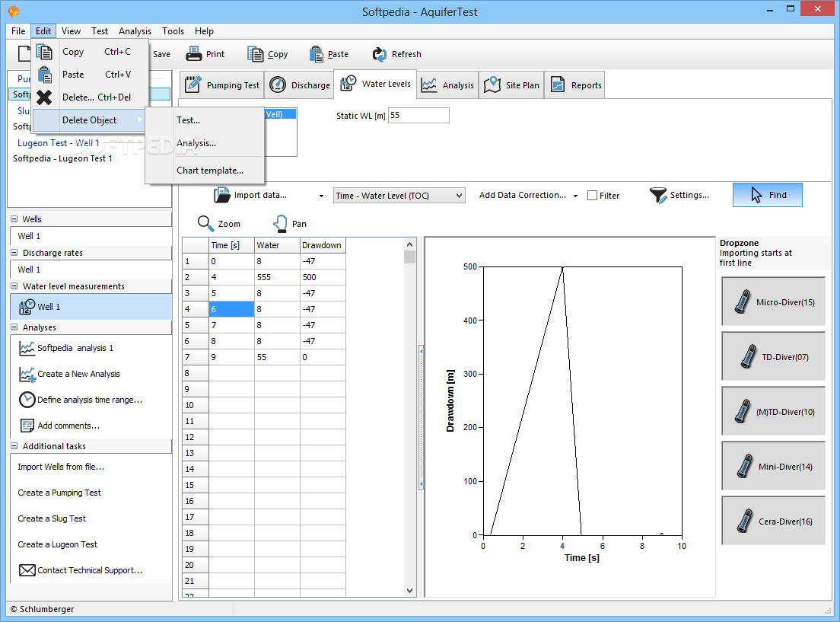This screenshot has width=840, height=622.
Task: Choose the (M)TD-Diver(10) logger
Action: (774, 411)
